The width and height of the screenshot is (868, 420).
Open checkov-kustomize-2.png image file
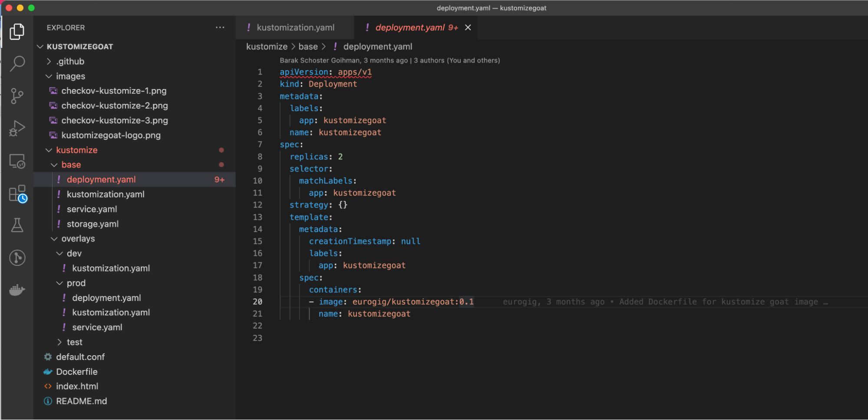click(135, 106)
